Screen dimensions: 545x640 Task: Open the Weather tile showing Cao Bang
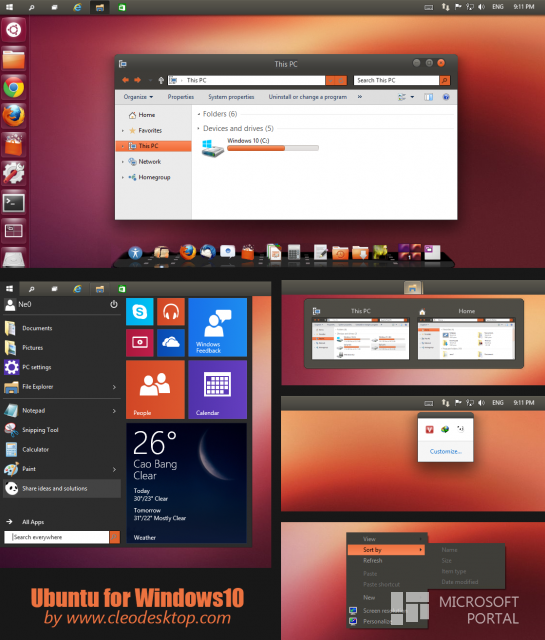click(x=187, y=483)
